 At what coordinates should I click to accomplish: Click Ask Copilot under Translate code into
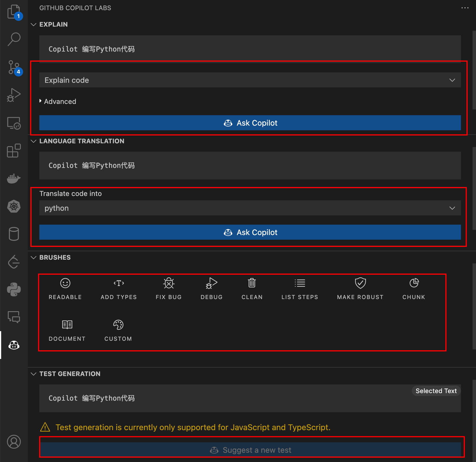coord(250,232)
